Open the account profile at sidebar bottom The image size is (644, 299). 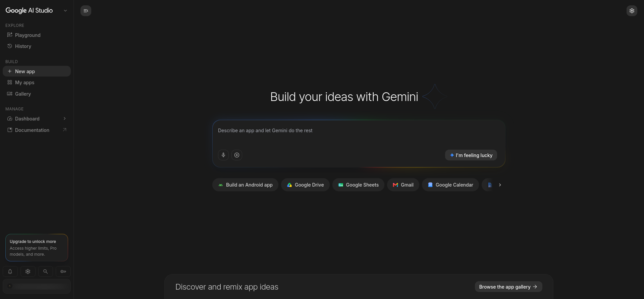click(x=37, y=286)
